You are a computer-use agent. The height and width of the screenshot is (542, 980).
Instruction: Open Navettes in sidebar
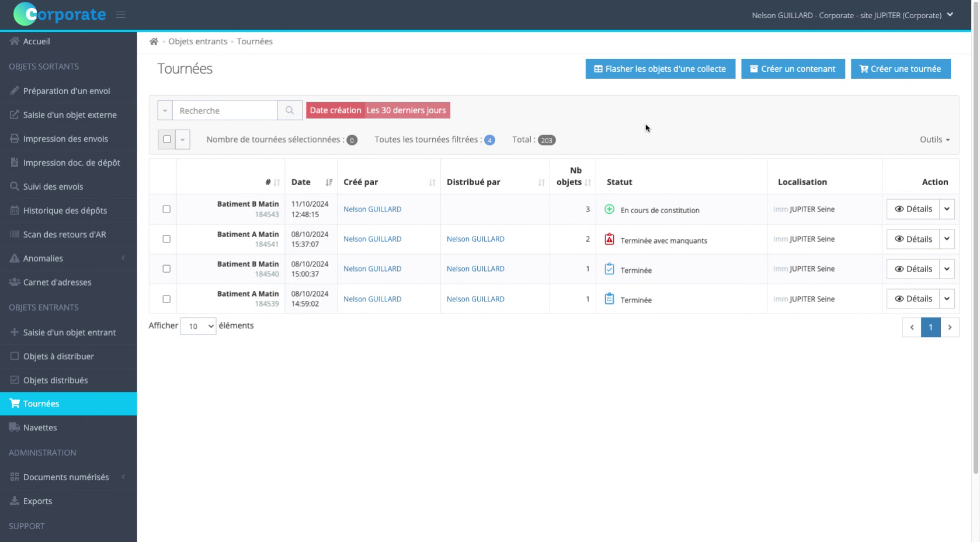(x=68, y=428)
